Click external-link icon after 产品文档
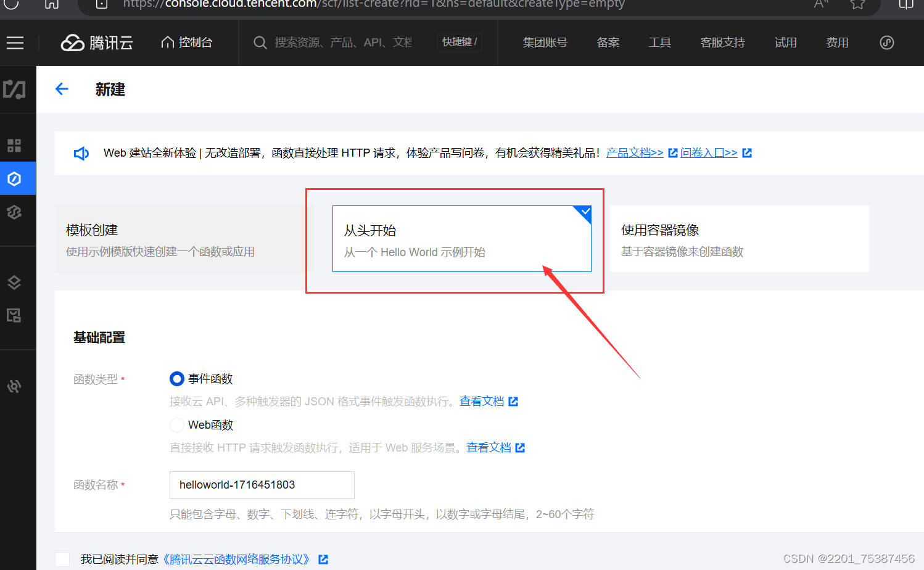This screenshot has height=570, width=924. coord(673,153)
